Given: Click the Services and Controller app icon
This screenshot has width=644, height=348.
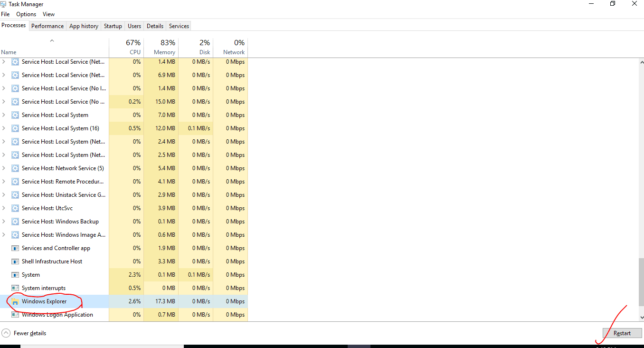Looking at the screenshot, I should tap(15, 248).
